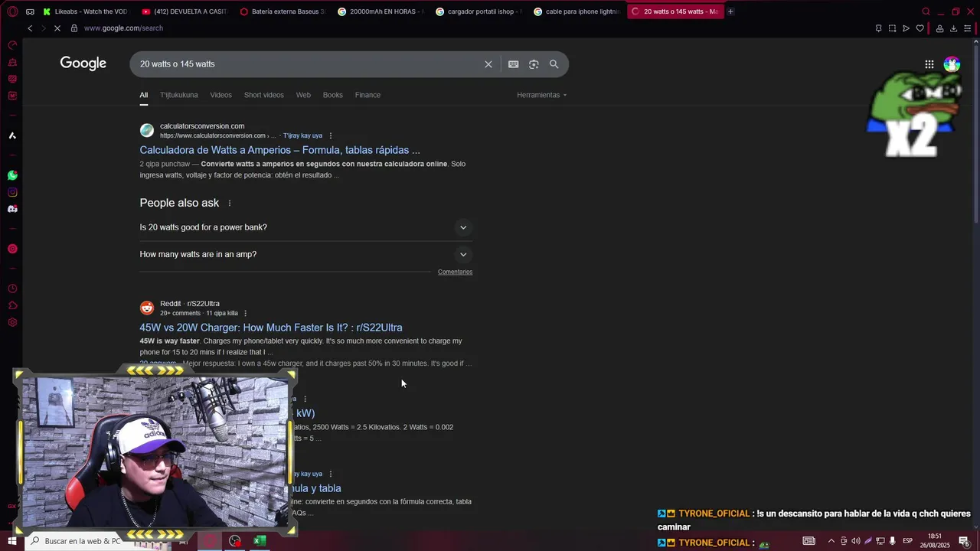Viewport: 980px width, 551px height.
Task: Open 45W vs 20W Charger Reddit result
Action: (x=270, y=328)
